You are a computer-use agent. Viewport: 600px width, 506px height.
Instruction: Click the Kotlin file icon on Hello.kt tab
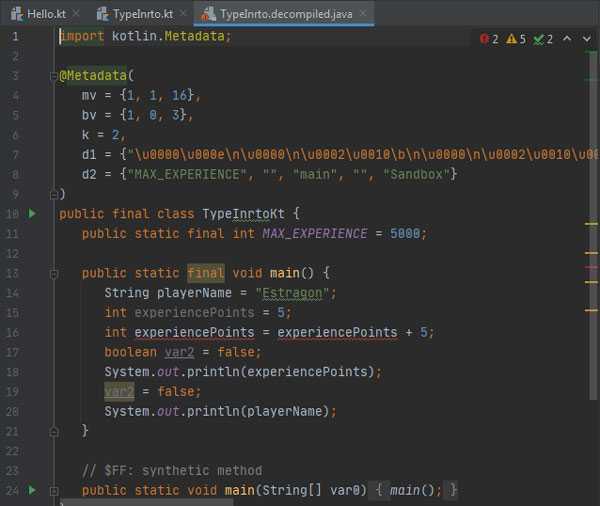pos(17,14)
